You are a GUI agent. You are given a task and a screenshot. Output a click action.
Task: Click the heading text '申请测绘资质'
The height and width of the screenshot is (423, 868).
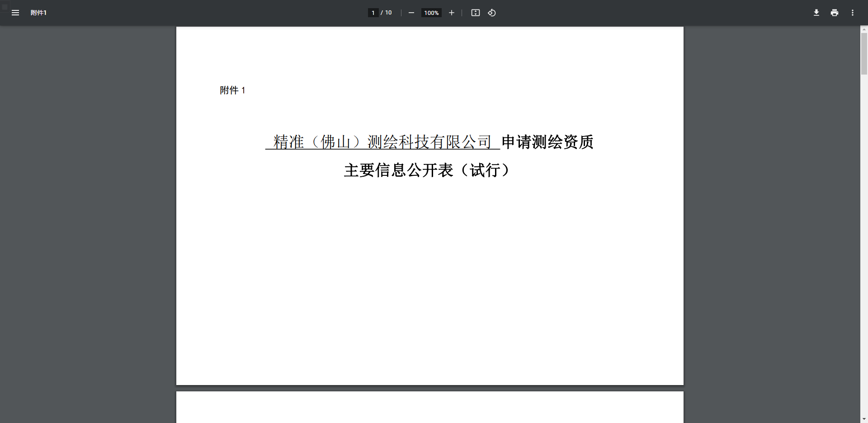[547, 142]
